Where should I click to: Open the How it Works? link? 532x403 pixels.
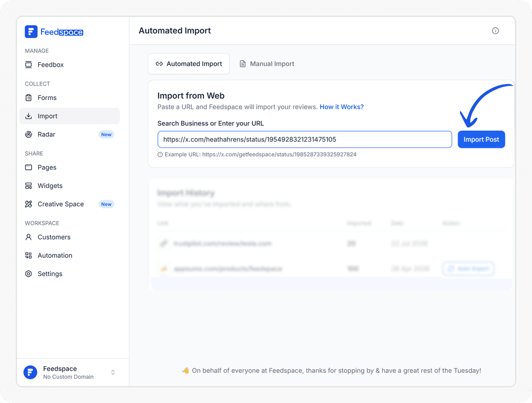click(x=342, y=107)
